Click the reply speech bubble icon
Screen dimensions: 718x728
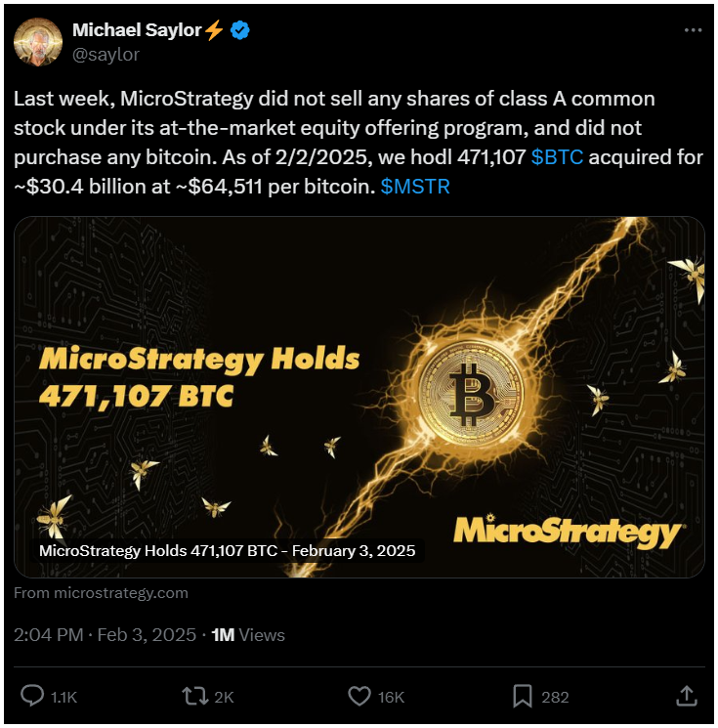click(32, 697)
